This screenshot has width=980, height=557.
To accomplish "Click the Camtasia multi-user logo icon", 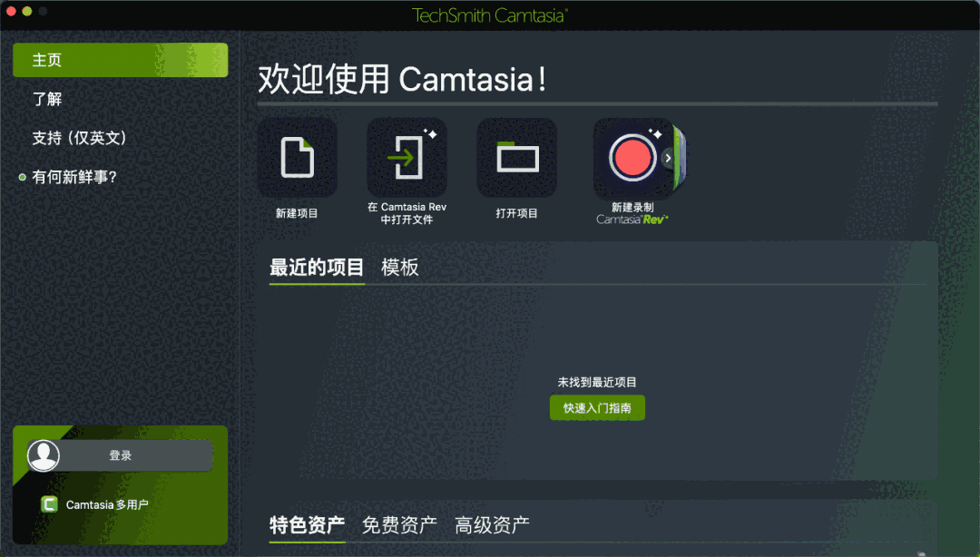I will tap(49, 504).
